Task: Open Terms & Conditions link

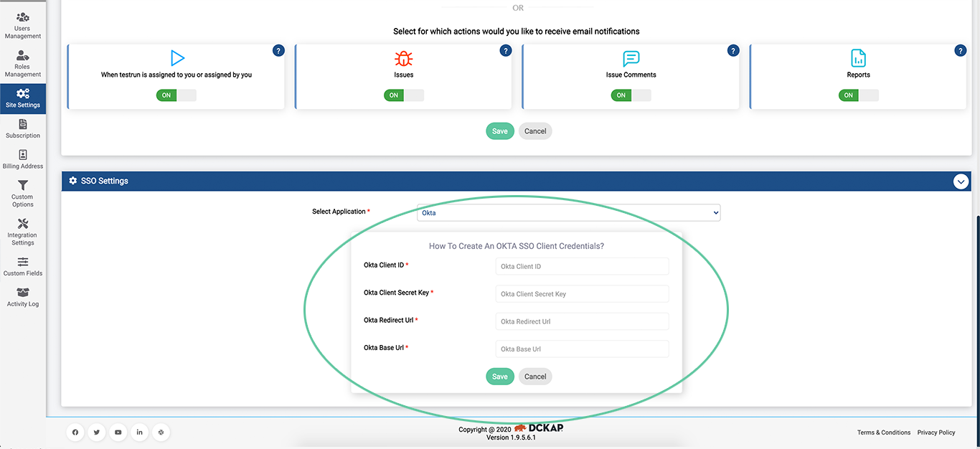Action: pos(884,433)
